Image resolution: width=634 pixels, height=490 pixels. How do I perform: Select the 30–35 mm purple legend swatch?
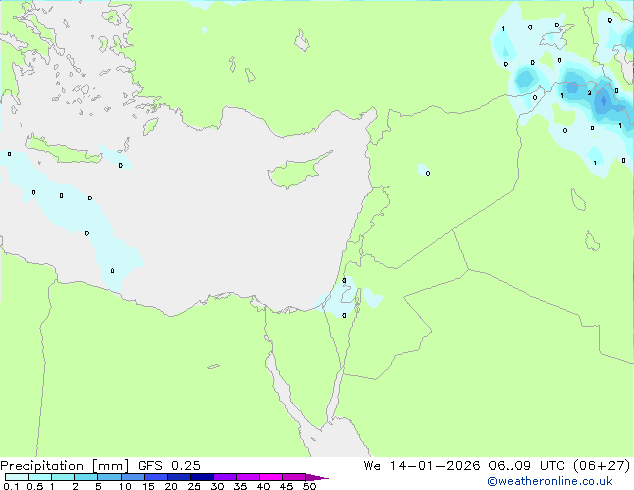(x=225, y=477)
